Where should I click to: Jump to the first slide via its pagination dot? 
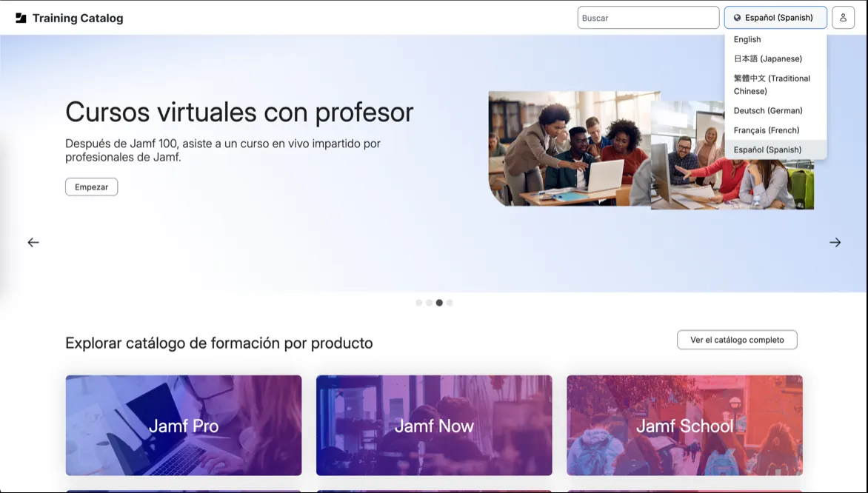pos(418,302)
